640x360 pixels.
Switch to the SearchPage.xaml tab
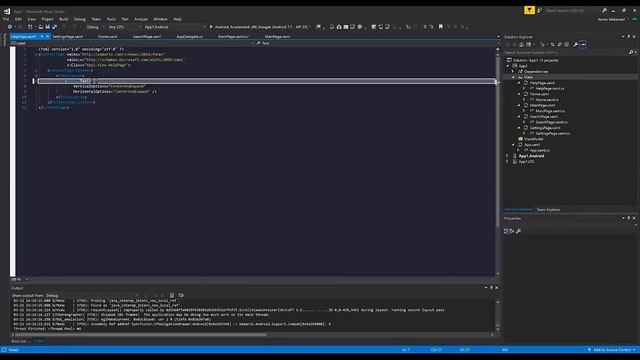[147, 37]
